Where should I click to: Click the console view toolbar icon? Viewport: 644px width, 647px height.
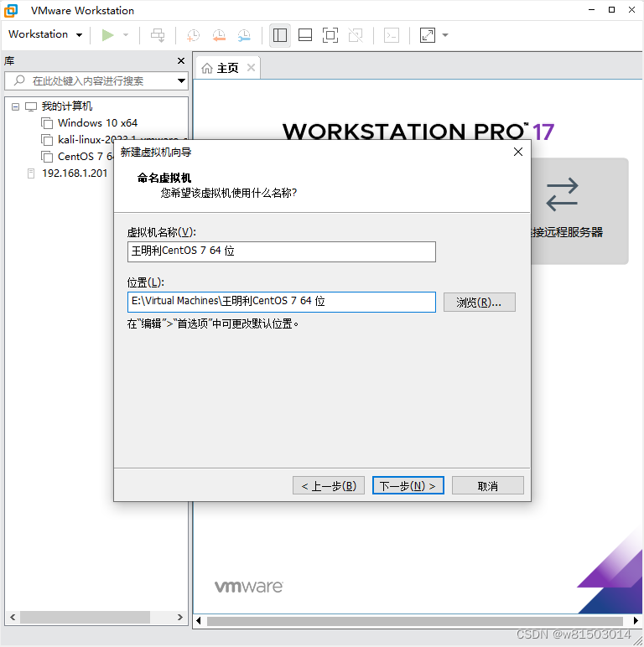coord(392,35)
